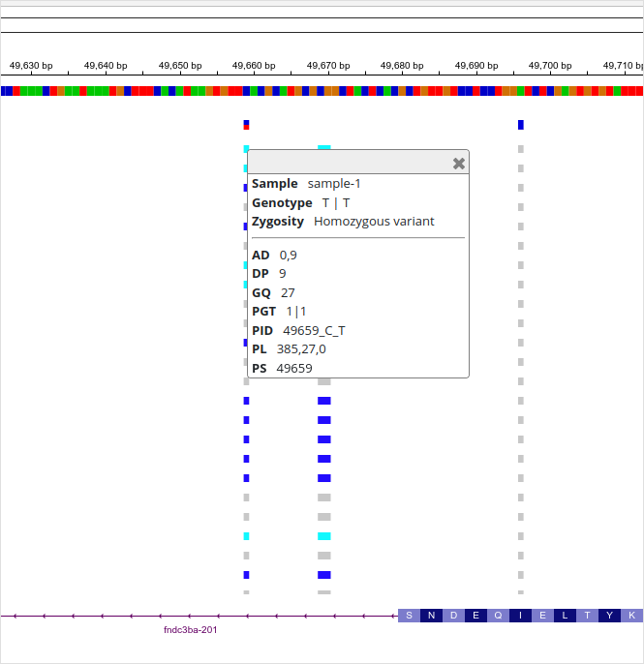Click the 'Homozygous variant' zygosity text
The height and width of the screenshot is (664, 644).
pyautogui.click(x=374, y=222)
